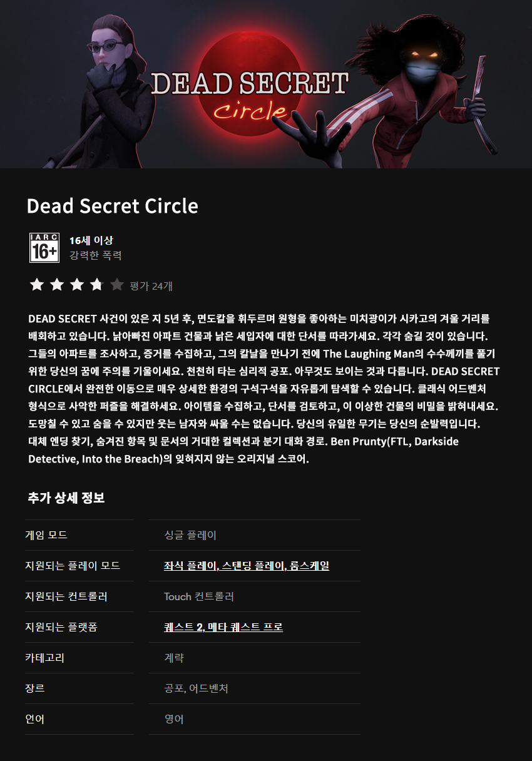Click the second rating star

[57, 285]
